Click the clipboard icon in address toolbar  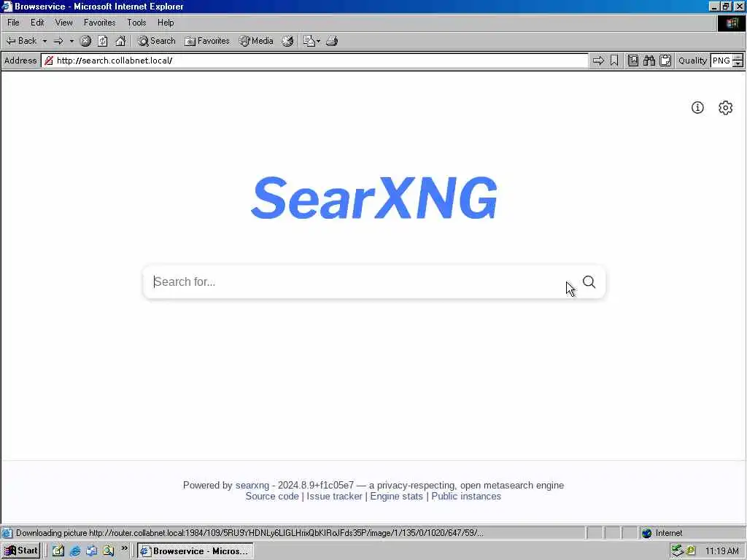[x=665, y=61]
